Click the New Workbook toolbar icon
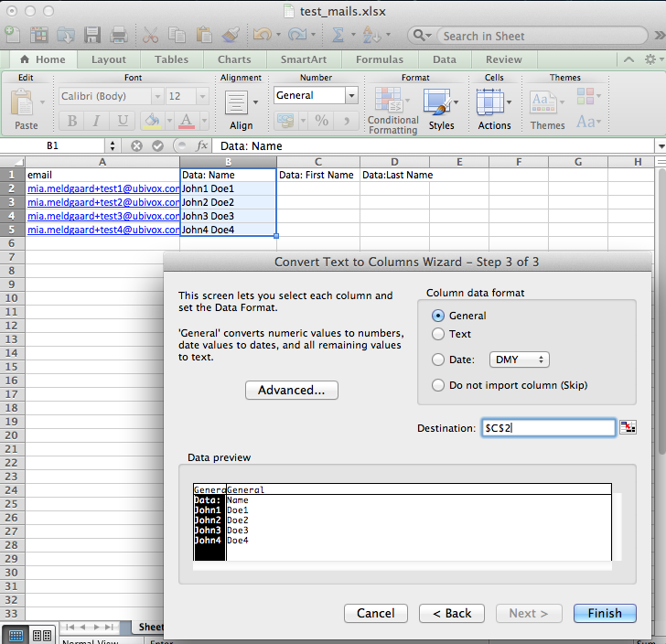This screenshot has height=644, width=666. pos(12,36)
